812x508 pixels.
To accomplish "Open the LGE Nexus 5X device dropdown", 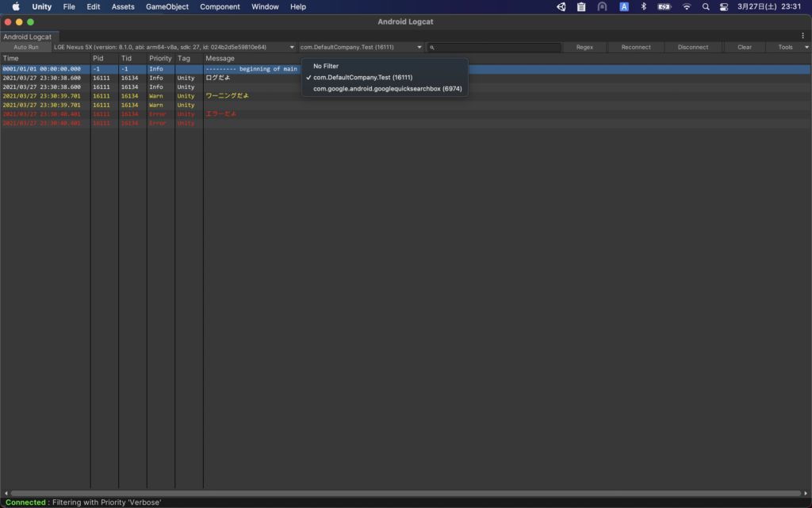I will point(170,47).
